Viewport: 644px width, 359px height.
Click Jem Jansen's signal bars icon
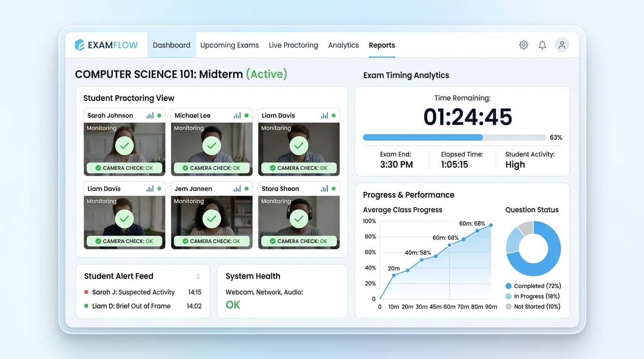237,189
